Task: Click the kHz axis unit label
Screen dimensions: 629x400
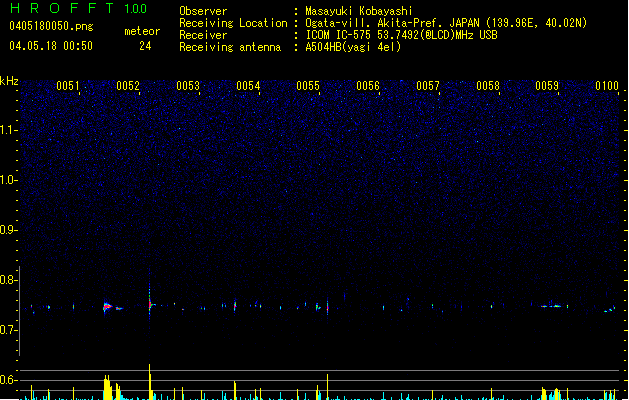Action: 9,81
